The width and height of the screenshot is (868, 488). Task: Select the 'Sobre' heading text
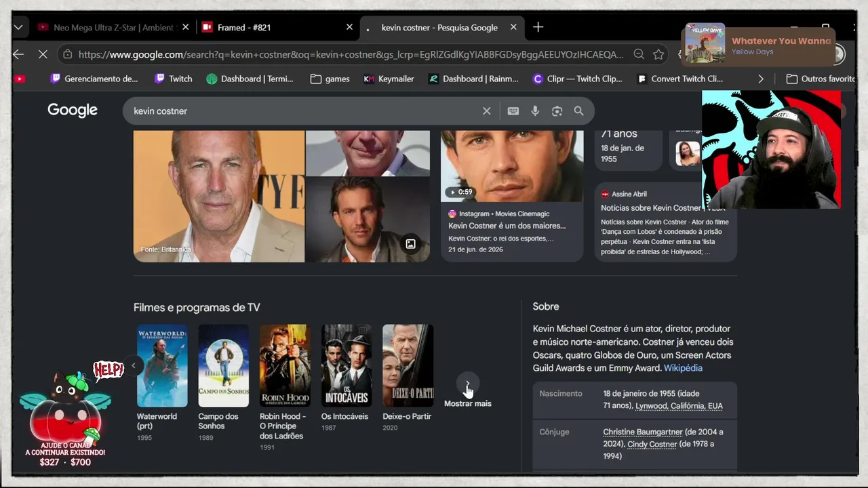pos(546,307)
